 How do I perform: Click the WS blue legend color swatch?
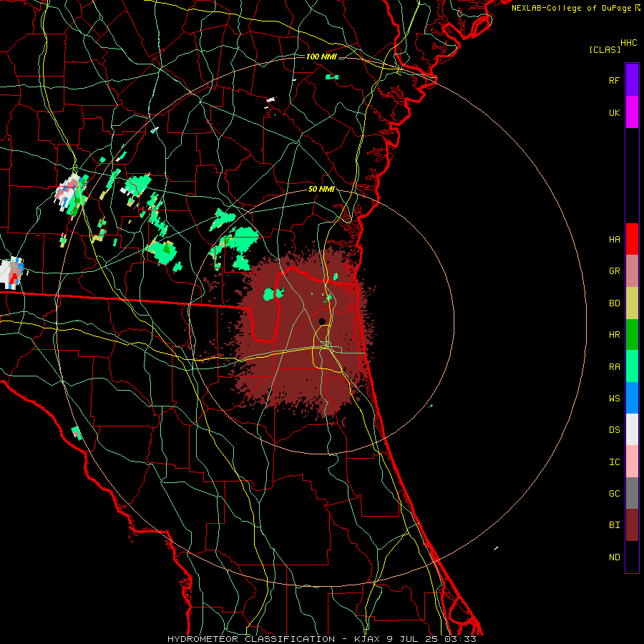(x=632, y=398)
